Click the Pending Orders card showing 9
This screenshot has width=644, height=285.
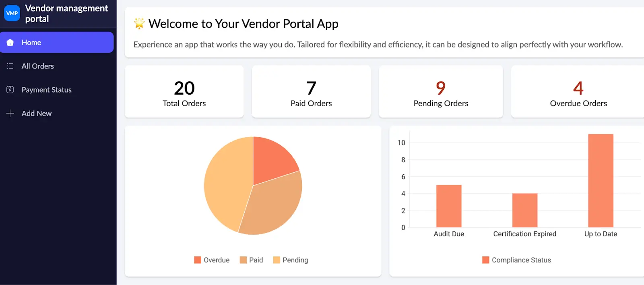440,92
